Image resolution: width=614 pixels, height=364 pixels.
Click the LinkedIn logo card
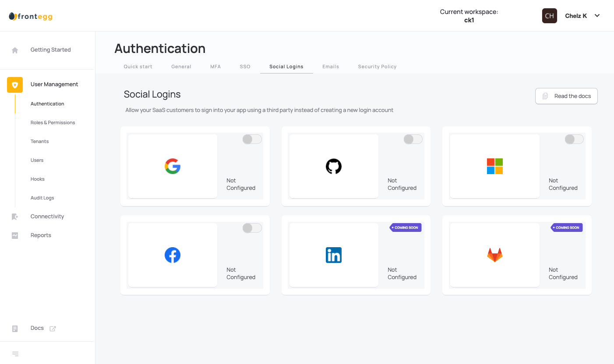[334, 255]
